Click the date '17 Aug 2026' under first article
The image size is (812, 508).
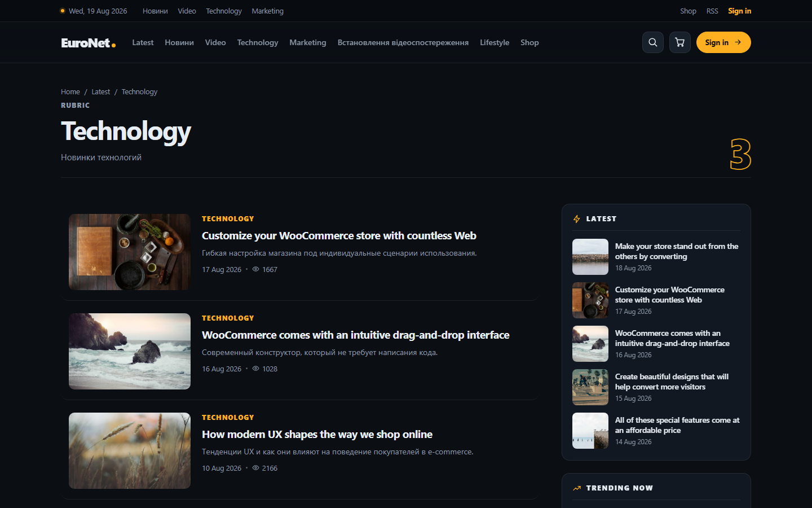pyautogui.click(x=222, y=270)
